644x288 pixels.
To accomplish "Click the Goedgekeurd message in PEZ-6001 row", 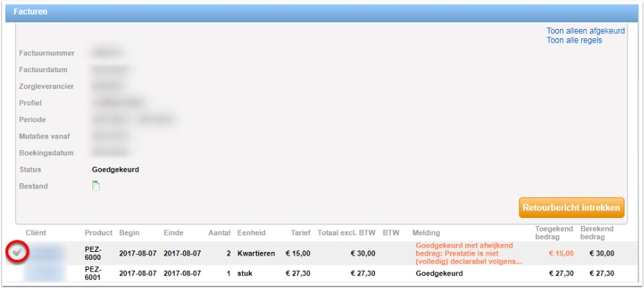I will point(439,274).
